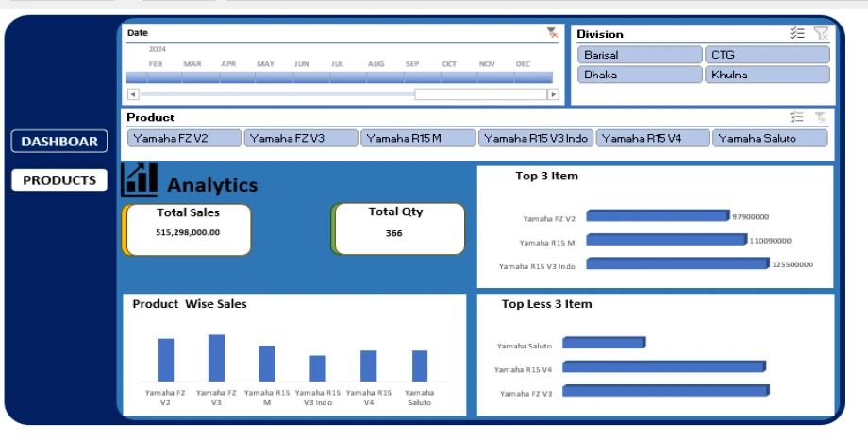Filter by Yamaha Saluto product
This screenshot has width=868, height=442.
(770, 139)
